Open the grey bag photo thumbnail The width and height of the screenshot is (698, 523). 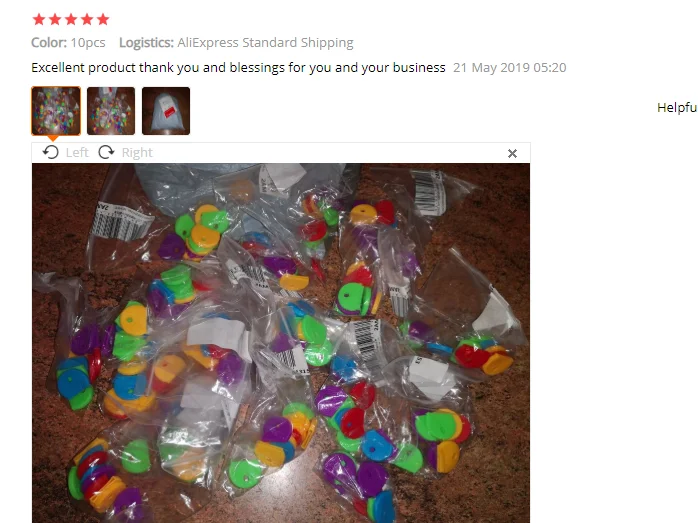pyautogui.click(x=166, y=111)
